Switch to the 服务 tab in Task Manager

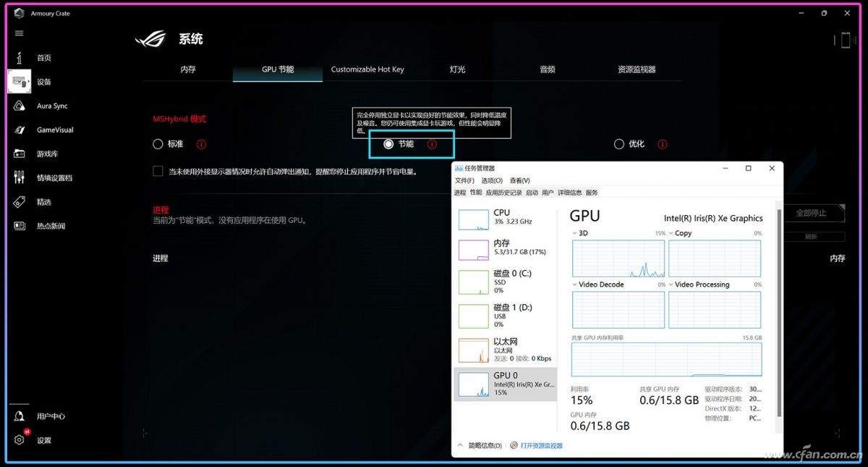coord(592,193)
